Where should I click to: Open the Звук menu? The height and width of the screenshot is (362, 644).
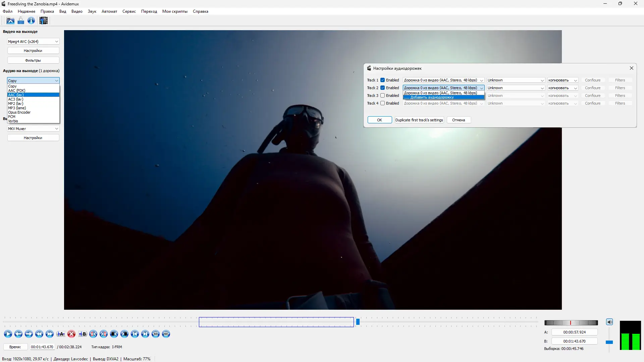(92, 11)
